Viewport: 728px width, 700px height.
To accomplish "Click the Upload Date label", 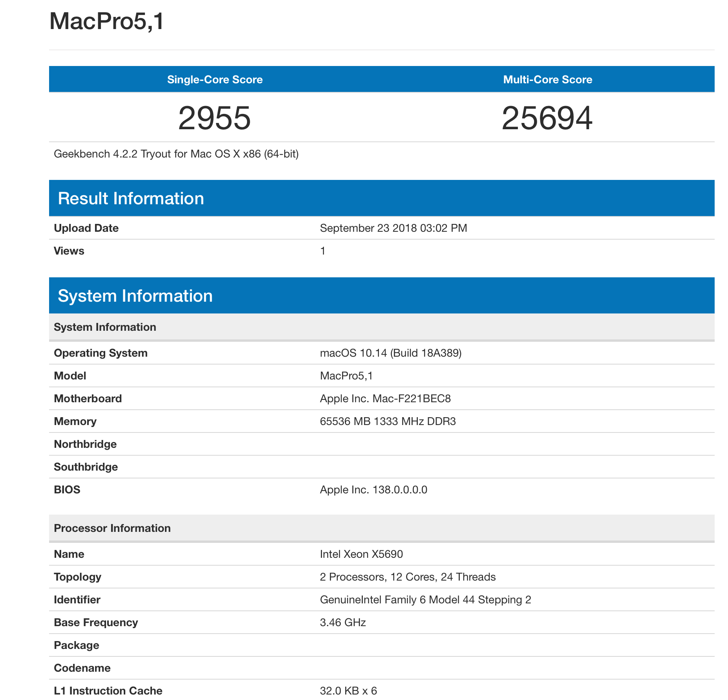I will point(86,228).
